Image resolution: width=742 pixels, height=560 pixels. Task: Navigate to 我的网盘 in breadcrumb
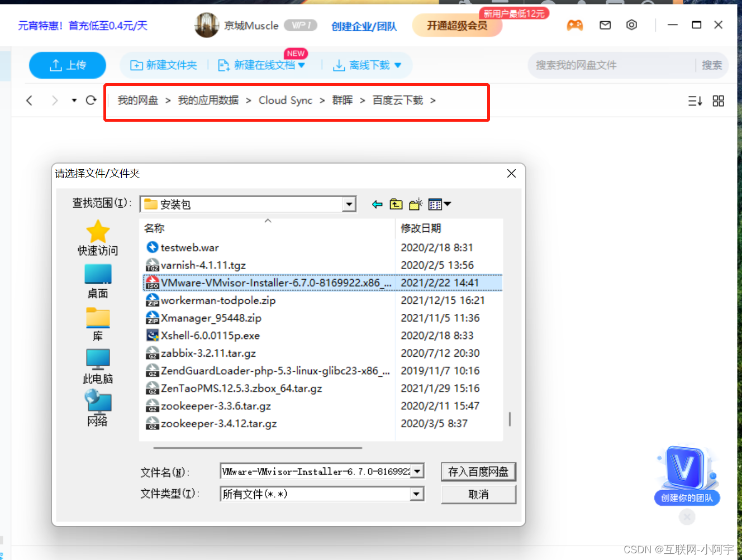click(138, 100)
